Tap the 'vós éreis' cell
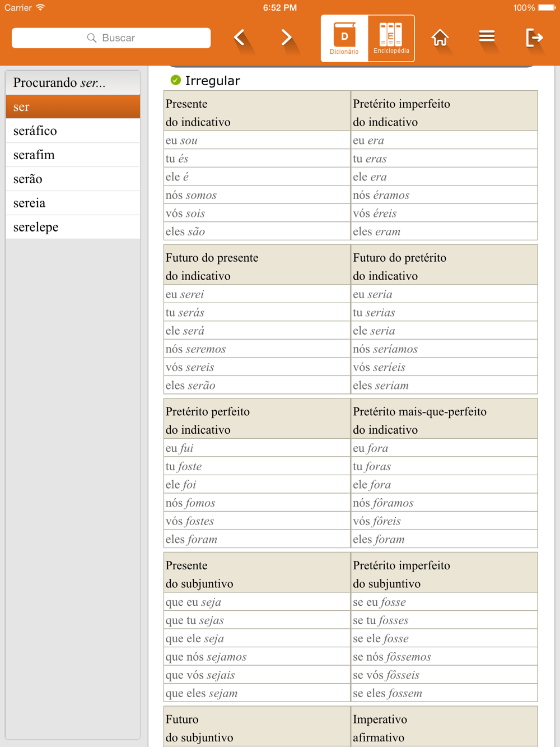This screenshot has height=747, width=560. pos(445,213)
